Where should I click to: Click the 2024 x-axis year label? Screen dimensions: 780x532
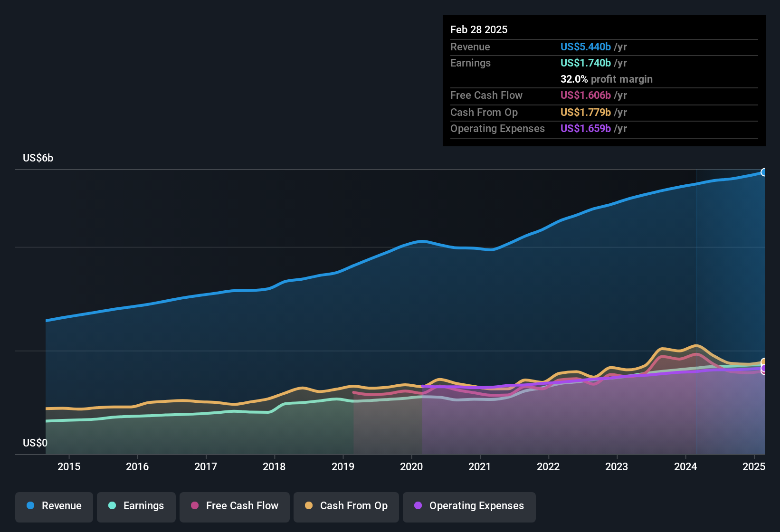pyautogui.click(x=685, y=467)
